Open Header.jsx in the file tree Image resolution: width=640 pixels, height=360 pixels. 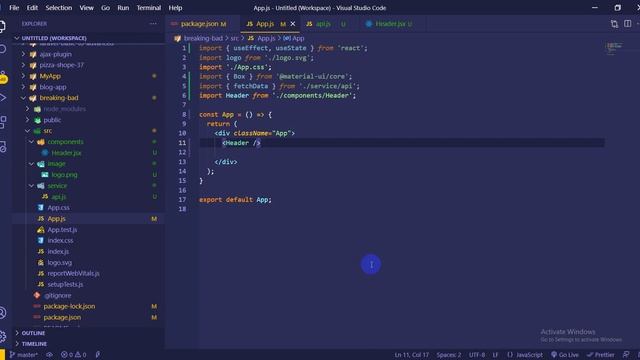click(66, 153)
